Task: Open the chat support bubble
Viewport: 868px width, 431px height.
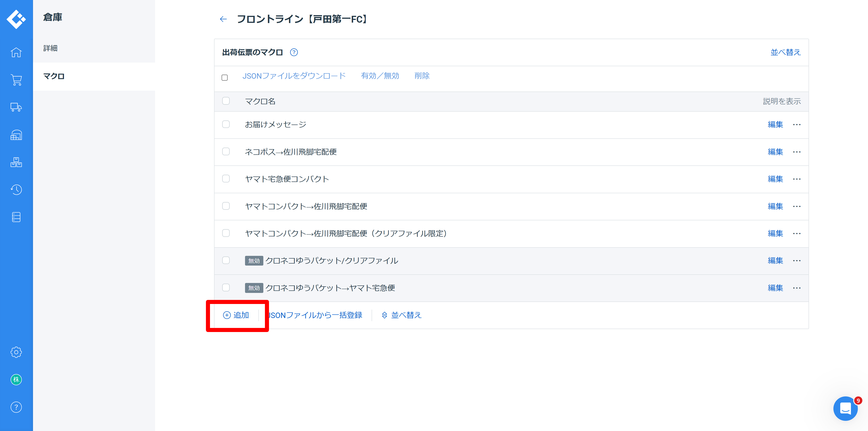Action: click(845, 408)
